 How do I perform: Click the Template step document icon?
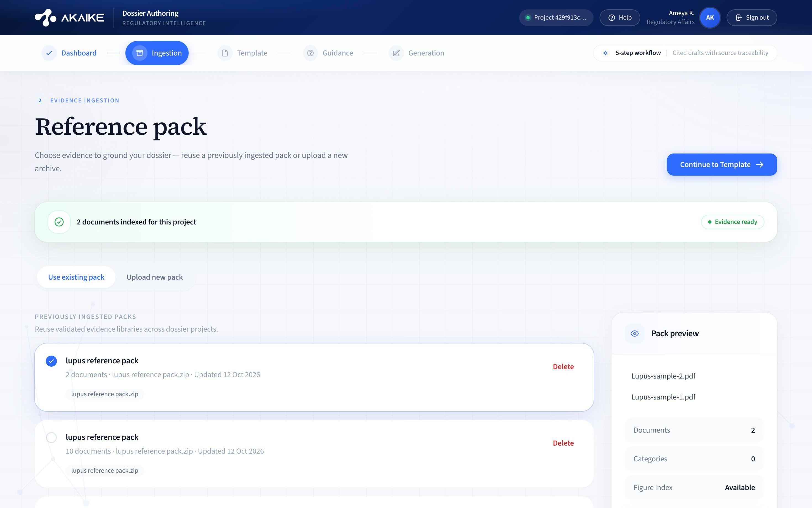click(225, 53)
